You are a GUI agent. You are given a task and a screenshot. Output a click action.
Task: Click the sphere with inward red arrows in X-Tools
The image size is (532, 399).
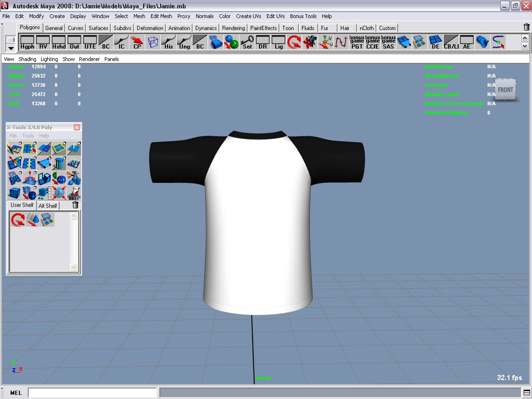pos(59,193)
